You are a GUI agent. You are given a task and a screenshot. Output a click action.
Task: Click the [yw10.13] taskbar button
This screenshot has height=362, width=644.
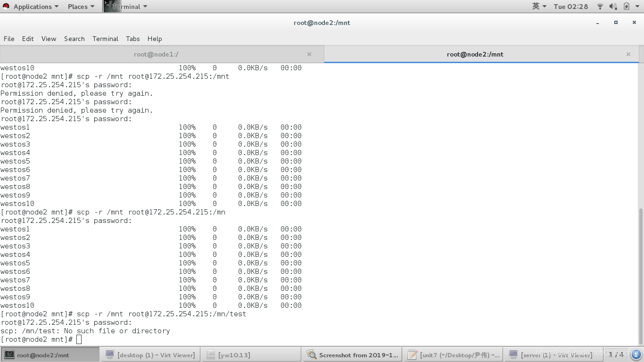(x=251, y=354)
